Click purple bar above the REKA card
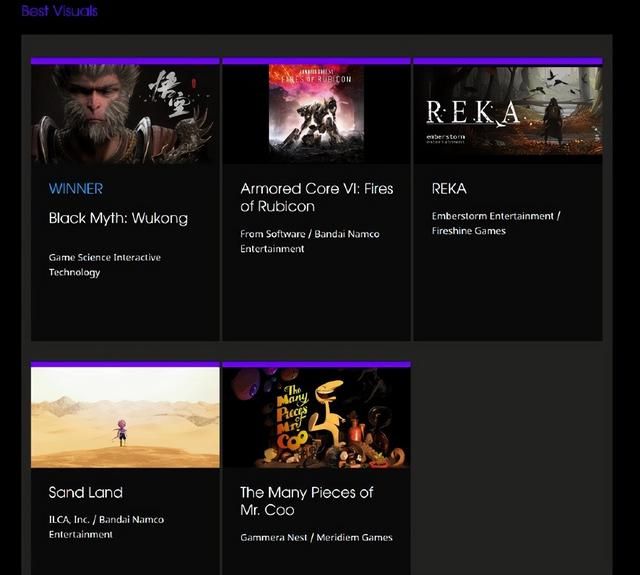Viewport: 640px width, 575px height. (507, 61)
